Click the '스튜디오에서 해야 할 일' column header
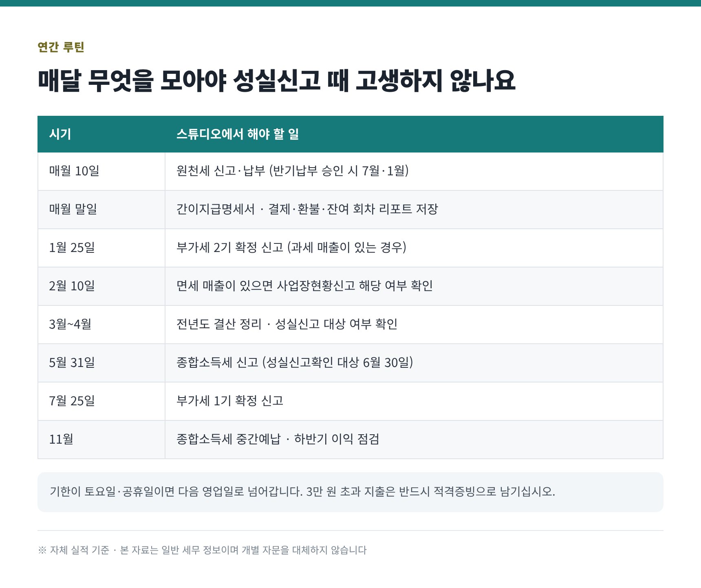This screenshot has width=701, height=588. point(414,134)
